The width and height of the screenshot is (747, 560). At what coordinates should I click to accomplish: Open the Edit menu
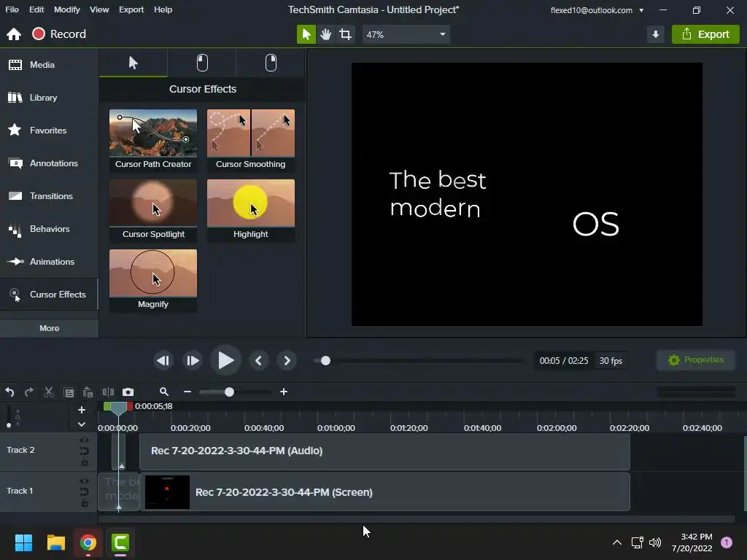point(36,9)
